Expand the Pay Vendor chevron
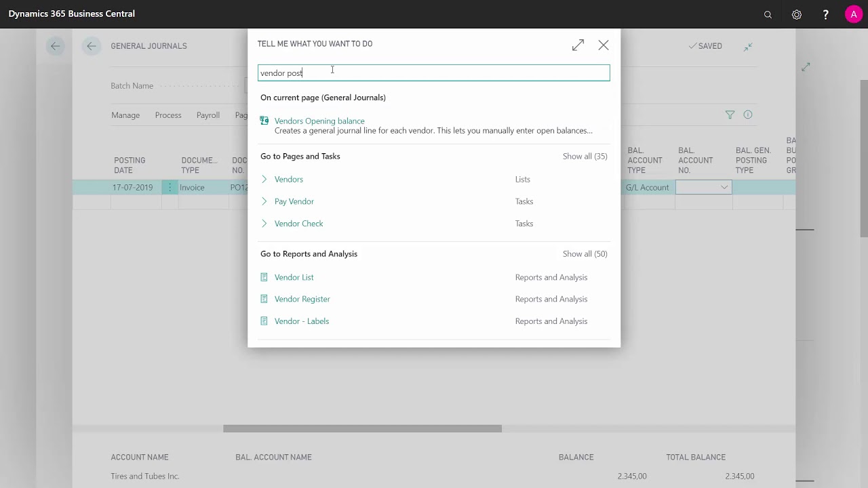This screenshot has width=868, height=488. pyautogui.click(x=264, y=201)
